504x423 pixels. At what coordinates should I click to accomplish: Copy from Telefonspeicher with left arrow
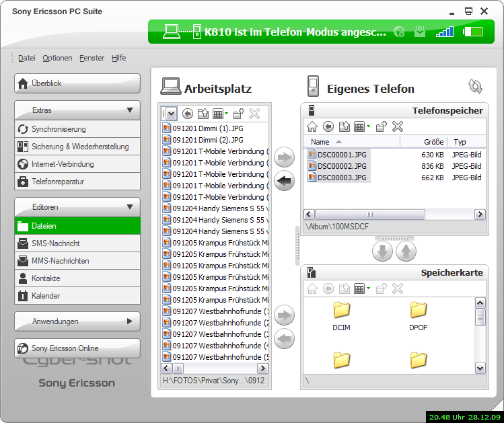[284, 181]
